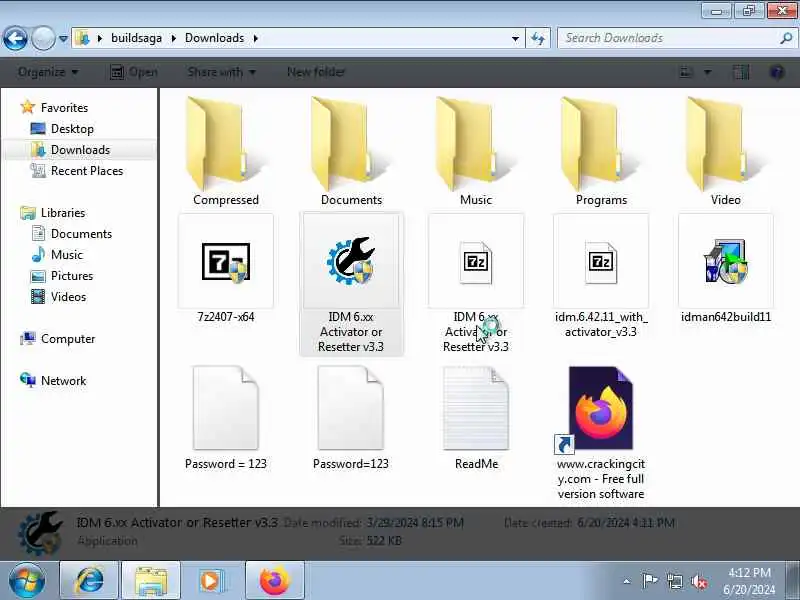Screen dimensions: 800x600
Task: Open the Programs folder
Action: (x=601, y=152)
